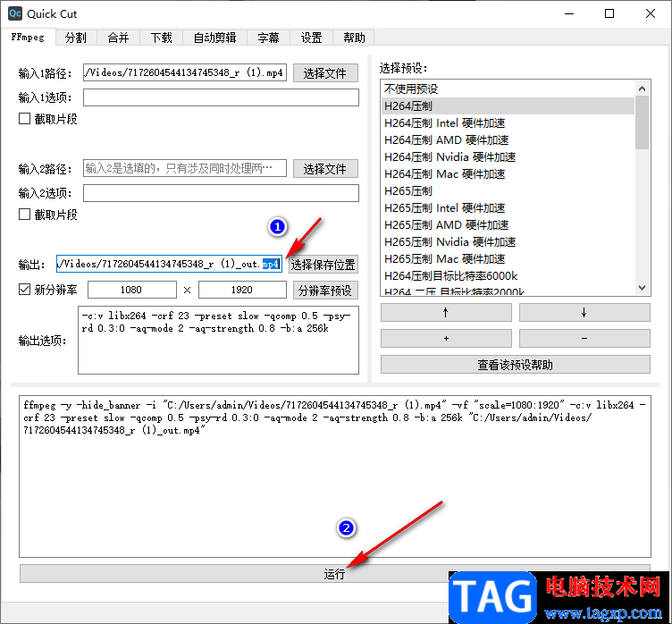672x624 pixels.
Task: Click in the 输出选项 text area
Action: (x=218, y=340)
